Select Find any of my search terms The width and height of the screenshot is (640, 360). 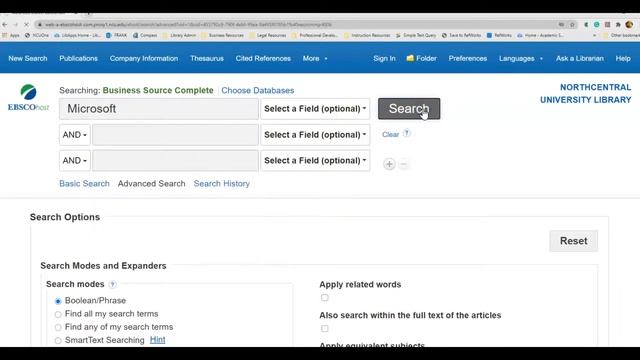[58, 327]
